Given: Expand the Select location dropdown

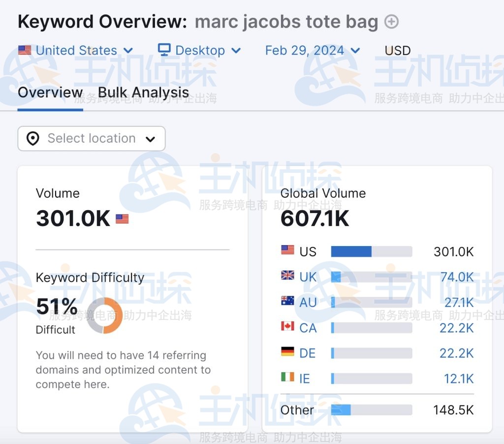Looking at the screenshot, I should [x=151, y=138].
